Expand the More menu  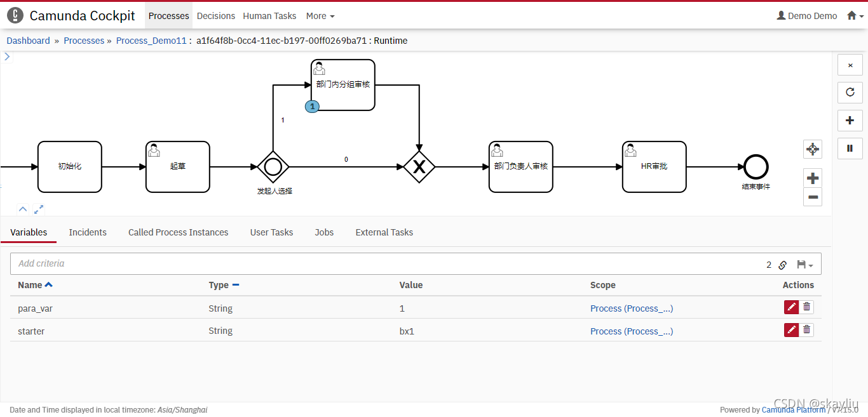pyautogui.click(x=320, y=16)
